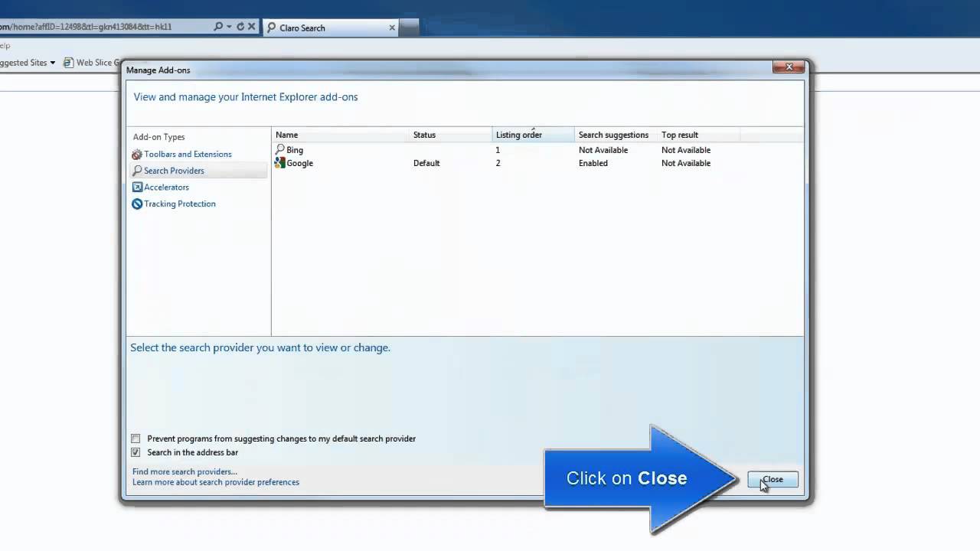Click the refresh icon in address bar
Screen dimensions: 980x551
coord(240,27)
